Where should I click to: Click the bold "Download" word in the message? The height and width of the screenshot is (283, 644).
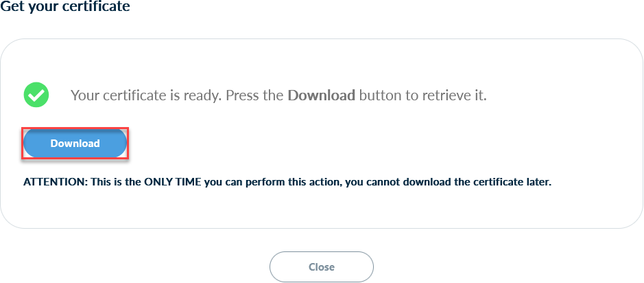321,95
